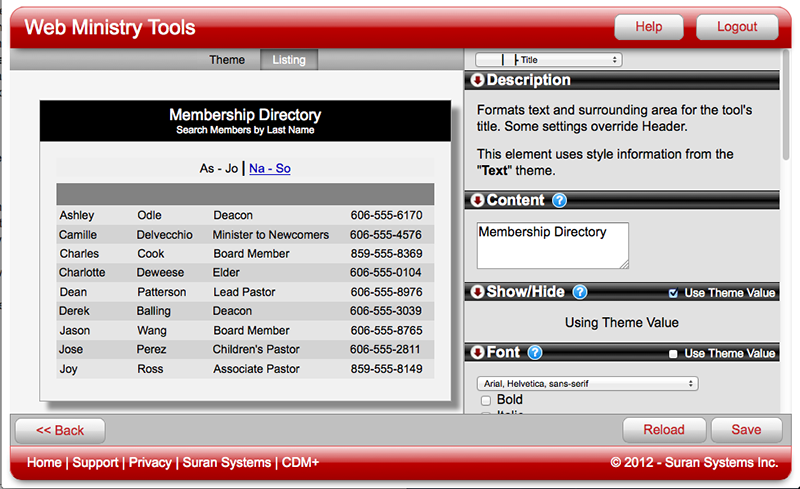Collapse the Content section arrow icon
This screenshot has height=489, width=800.
(x=477, y=201)
